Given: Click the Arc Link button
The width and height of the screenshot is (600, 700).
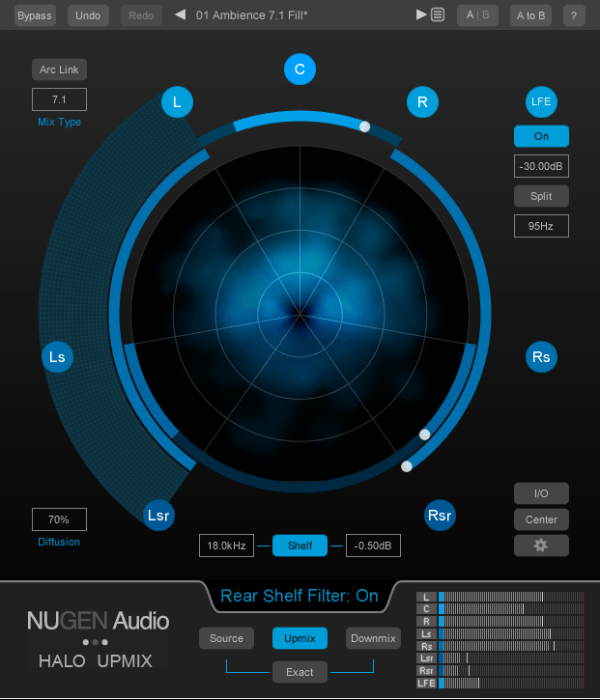Looking at the screenshot, I should pos(59,70).
